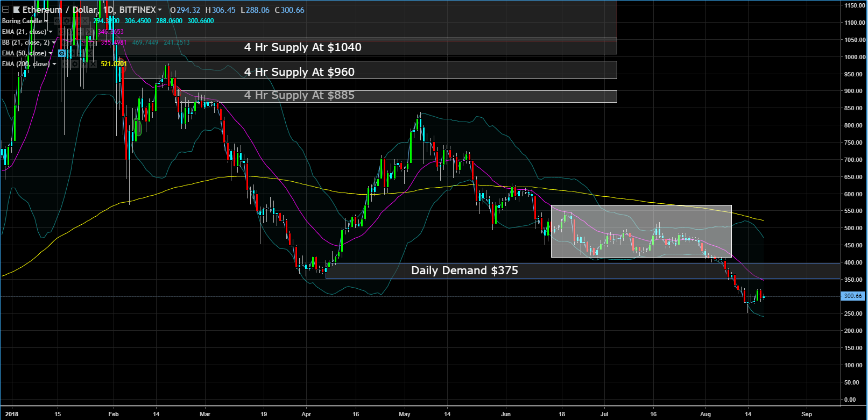868x420 pixels.
Task: Toggle visibility eye for EMA (21, close)
Action: pos(62,32)
